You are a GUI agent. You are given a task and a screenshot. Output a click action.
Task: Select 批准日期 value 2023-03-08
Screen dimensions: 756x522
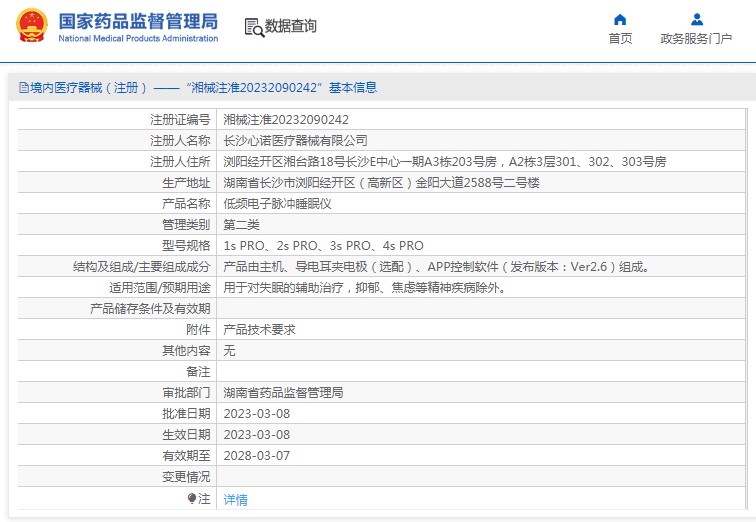[257, 414]
